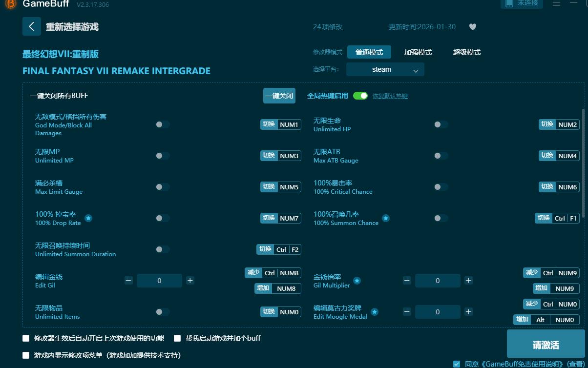Click the Edit Gil value input field
Image resolution: width=588 pixels, height=368 pixels.
(160, 281)
